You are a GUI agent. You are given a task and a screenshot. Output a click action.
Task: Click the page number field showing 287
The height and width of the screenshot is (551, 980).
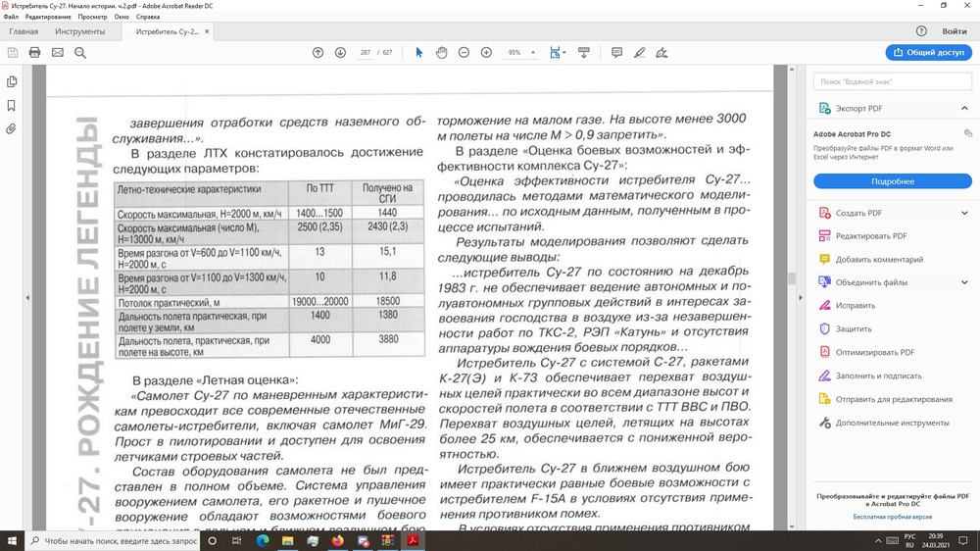tap(365, 53)
